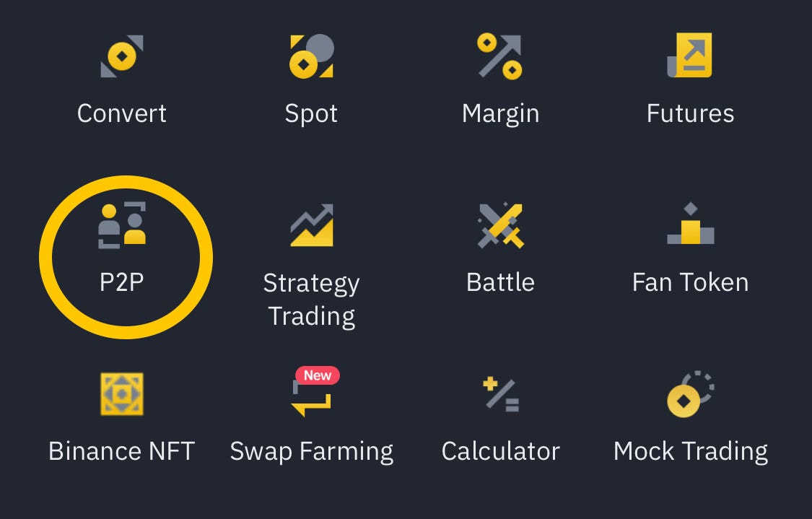This screenshot has width=812, height=519.
Task: Click the Convert text label
Action: [121, 113]
